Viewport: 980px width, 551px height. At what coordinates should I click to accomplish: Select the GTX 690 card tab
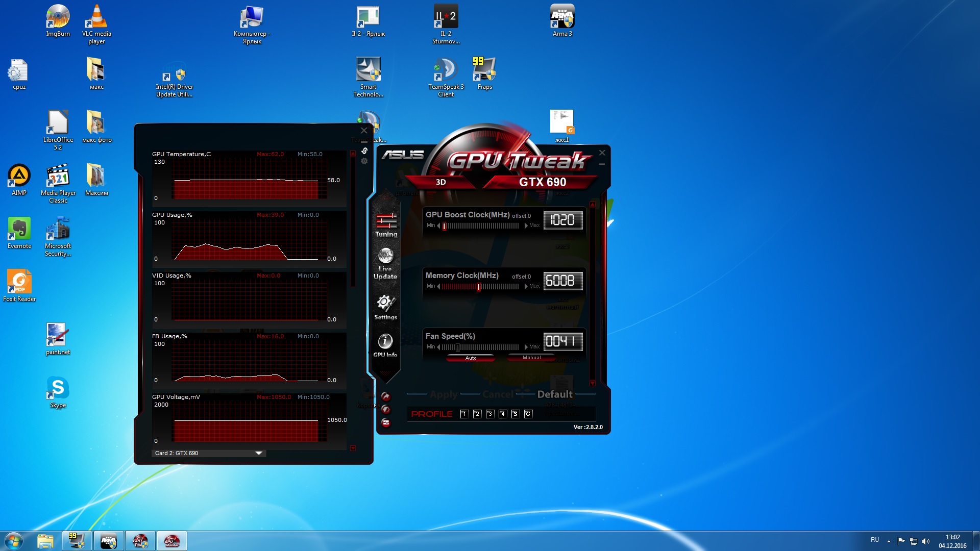[543, 182]
